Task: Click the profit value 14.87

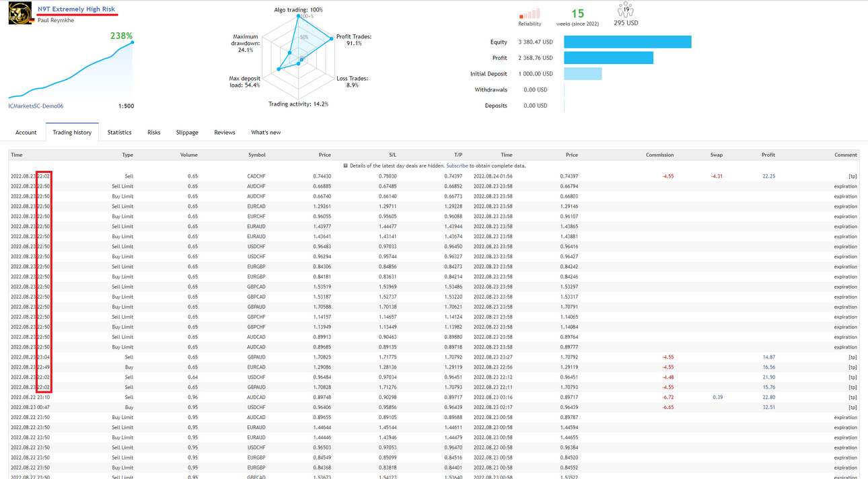Action: tap(768, 357)
